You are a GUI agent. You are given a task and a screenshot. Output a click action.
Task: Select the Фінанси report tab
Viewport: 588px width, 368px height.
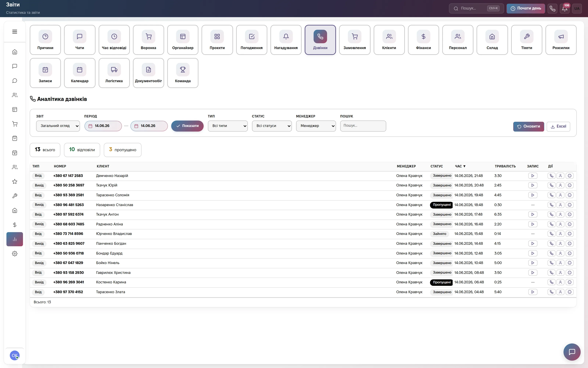point(423,40)
